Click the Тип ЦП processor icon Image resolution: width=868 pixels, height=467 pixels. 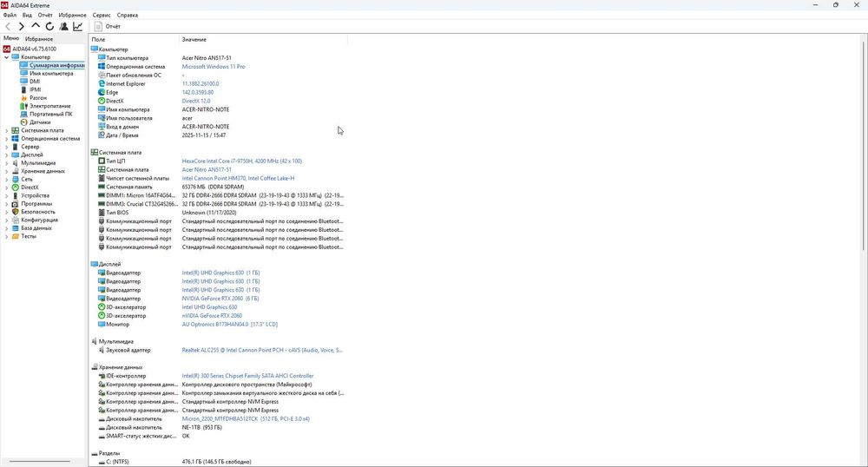[x=102, y=161]
